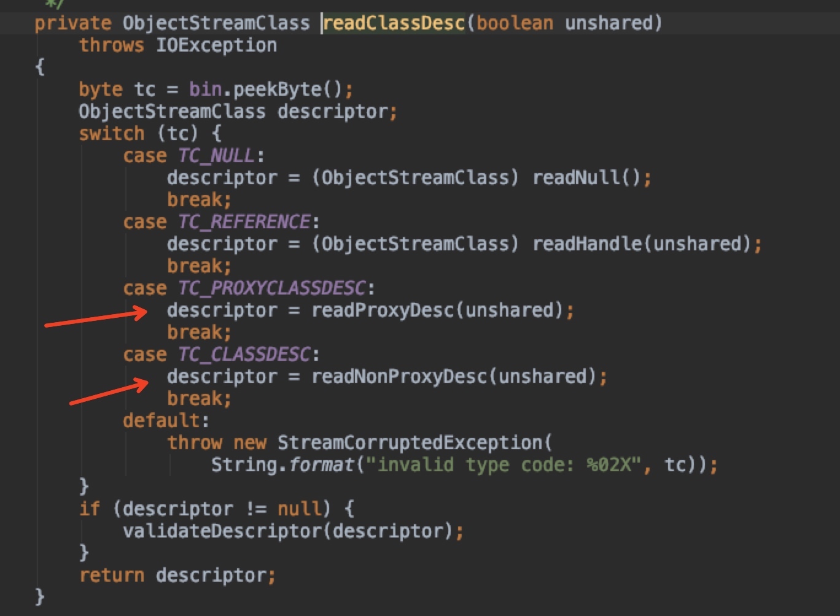Click the TC_NULL case constant
The width and height of the screenshot is (840, 616).
[216, 156]
